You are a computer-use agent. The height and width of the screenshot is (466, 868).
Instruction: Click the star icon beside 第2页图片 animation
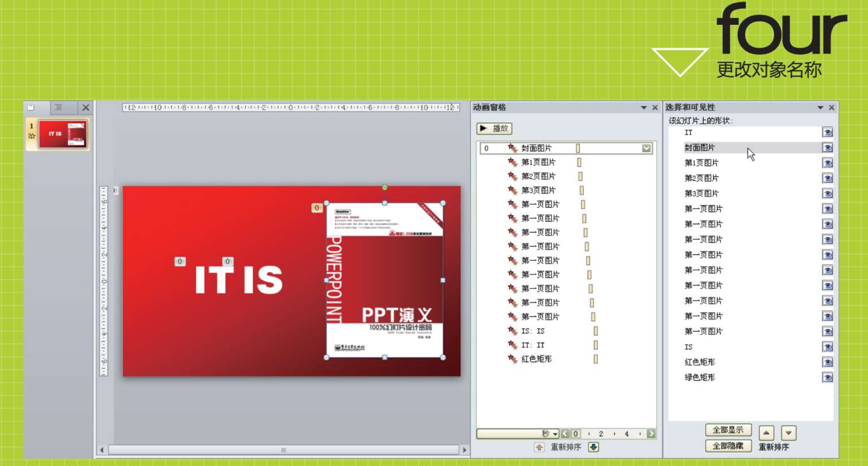(x=513, y=176)
